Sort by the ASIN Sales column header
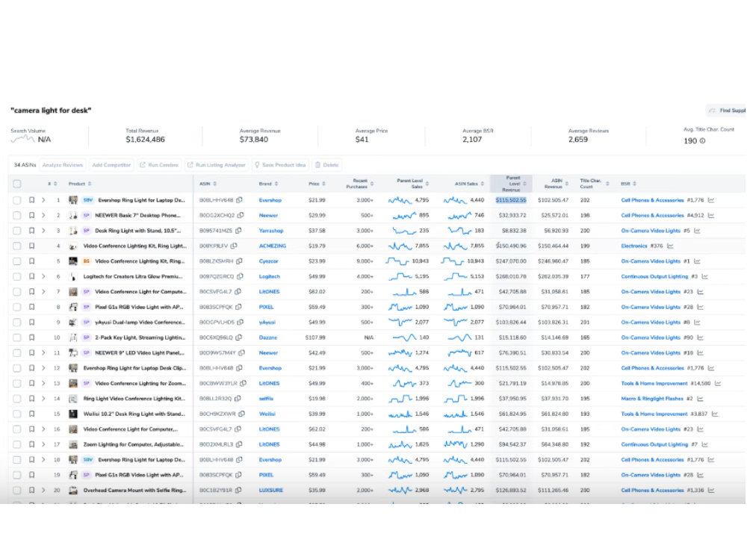The height and width of the screenshot is (560, 747). point(469,184)
